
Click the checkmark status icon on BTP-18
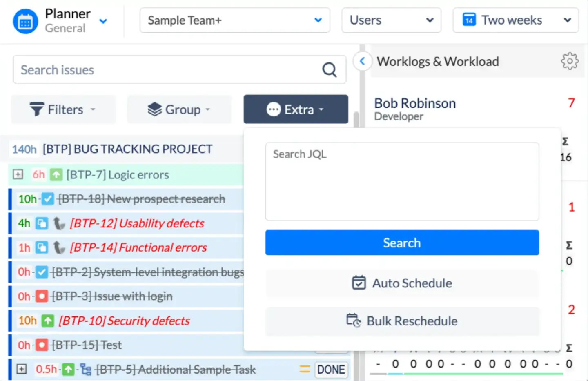pyautogui.click(x=47, y=199)
